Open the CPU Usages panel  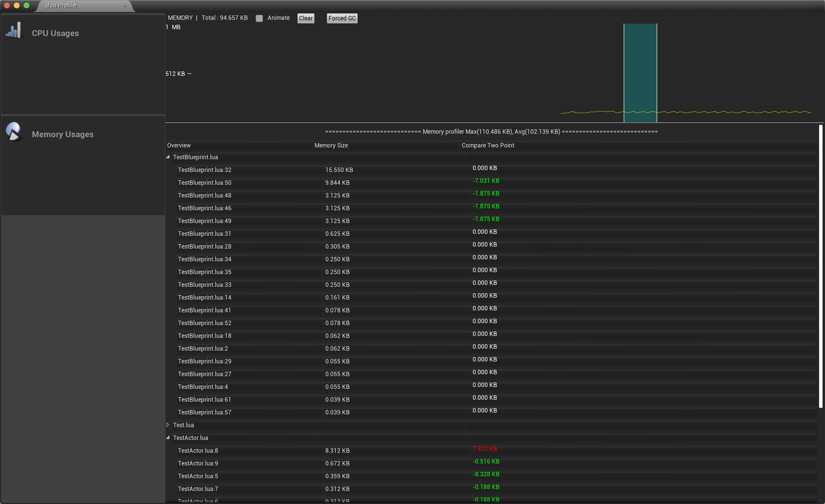[55, 33]
